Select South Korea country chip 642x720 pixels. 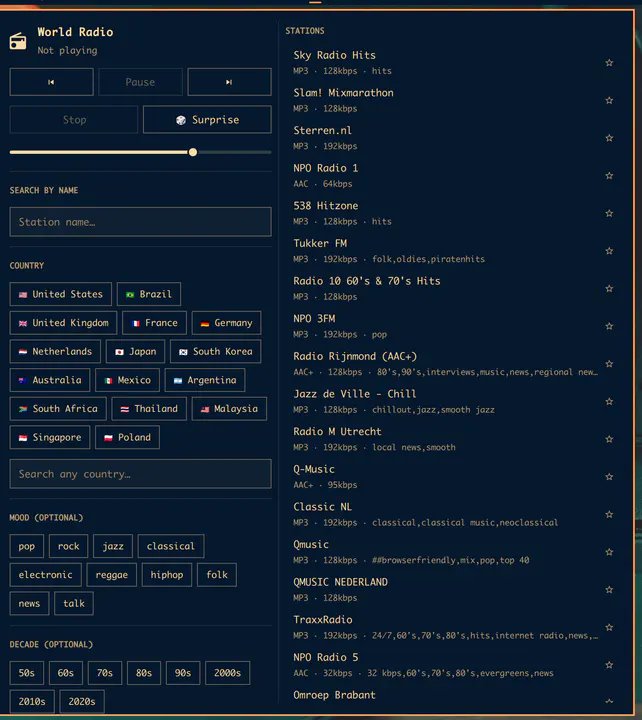coord(216,352)
